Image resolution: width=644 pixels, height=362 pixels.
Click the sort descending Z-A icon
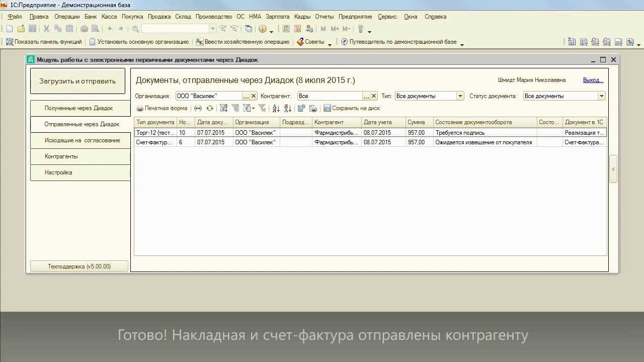click(x=287, y=108)
